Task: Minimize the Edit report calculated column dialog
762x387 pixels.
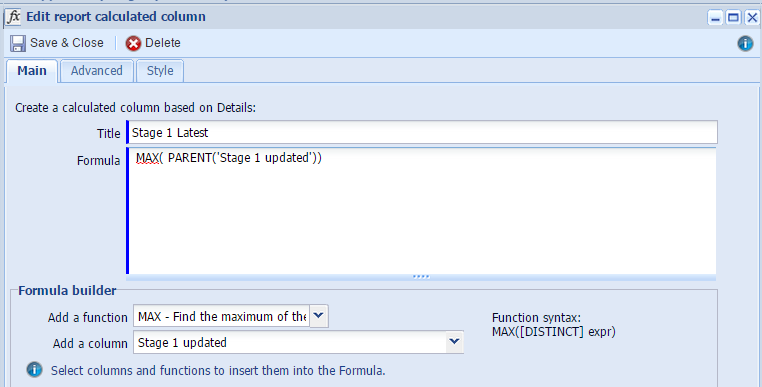Action: (715, 18)
